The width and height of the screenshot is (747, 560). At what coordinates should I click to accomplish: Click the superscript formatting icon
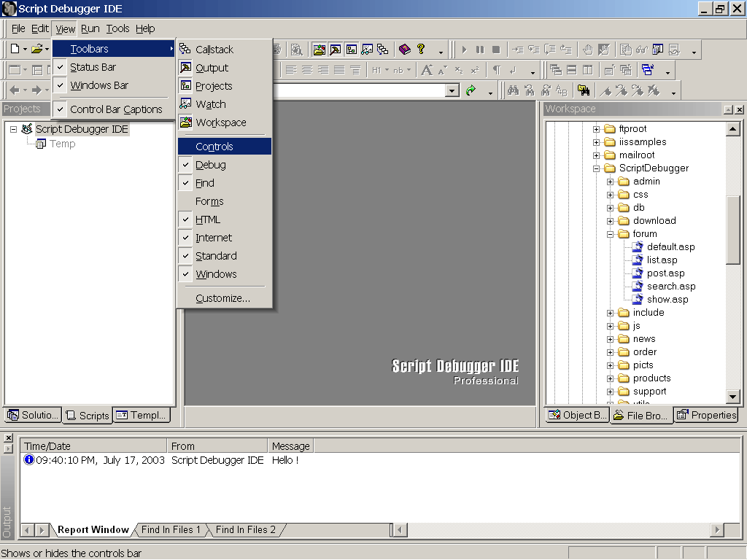pos(475,71)
